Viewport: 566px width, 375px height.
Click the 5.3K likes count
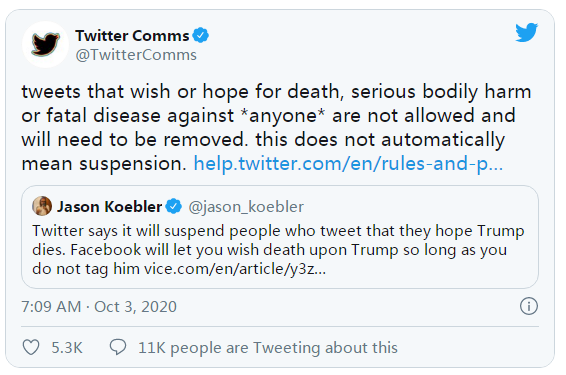coord(67,348)
